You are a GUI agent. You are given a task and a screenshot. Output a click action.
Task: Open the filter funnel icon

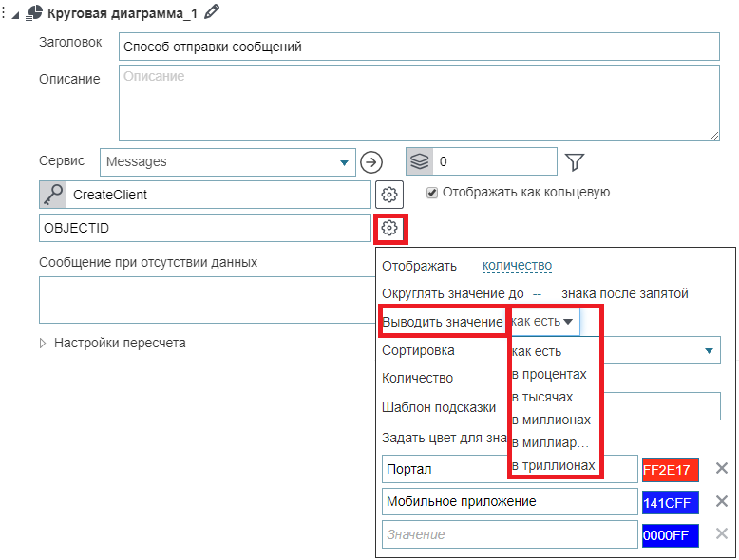click(574, 162)
